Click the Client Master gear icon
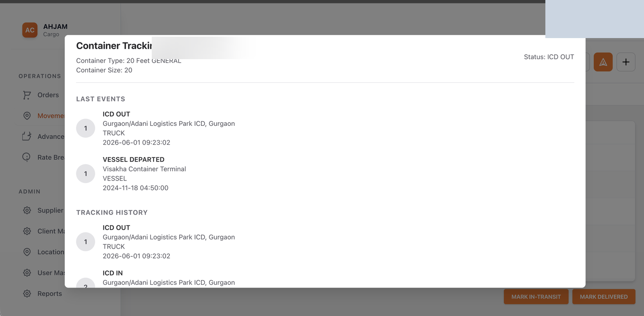The width and height of the screenshot is (644, 316). pyautogui.click(x=27, y=231)
